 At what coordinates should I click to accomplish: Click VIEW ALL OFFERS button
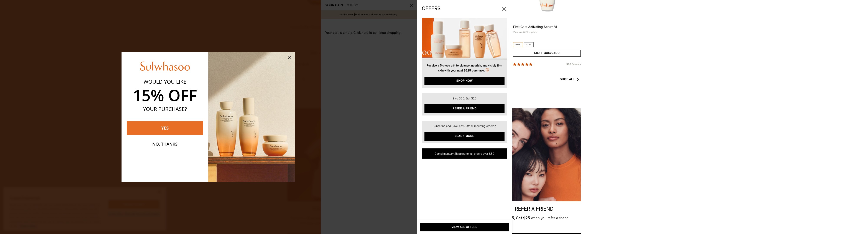(464, 227)
